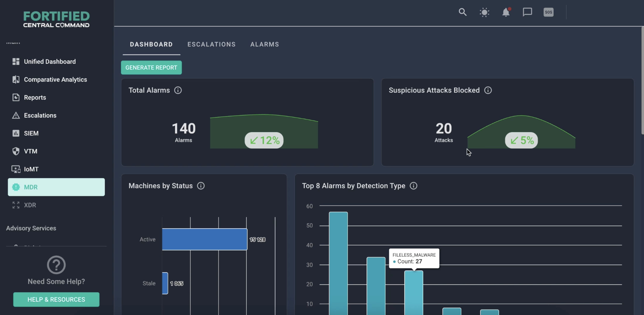Click the tallest alarm detection bar

[x=338, y=263]
